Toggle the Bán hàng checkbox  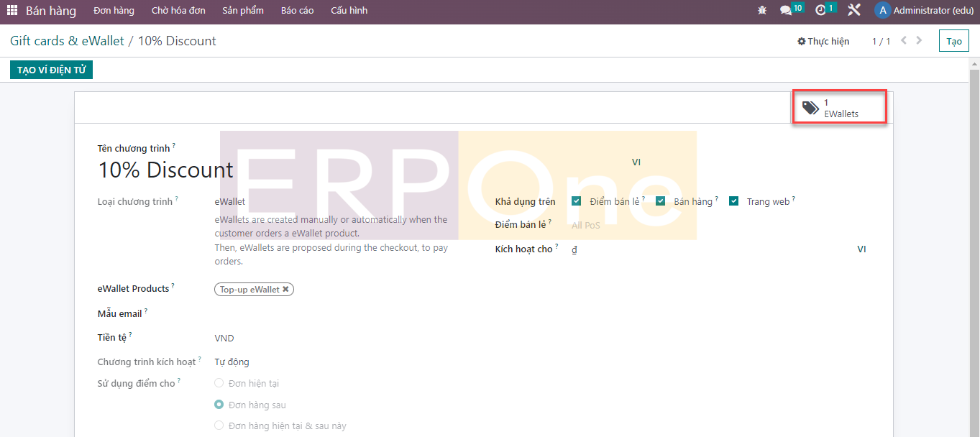pos(660,201)
